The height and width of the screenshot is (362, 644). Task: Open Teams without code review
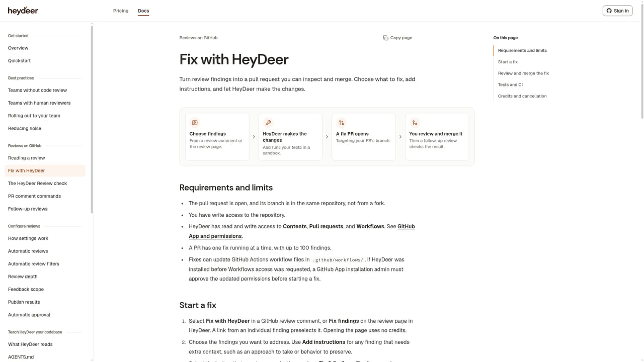pyautogui.click(x=45, y=90)
